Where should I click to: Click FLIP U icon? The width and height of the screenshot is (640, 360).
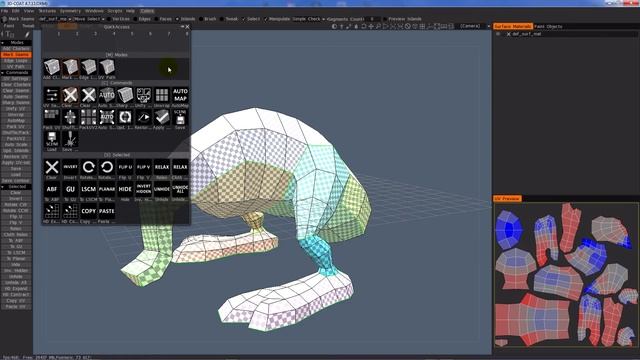coord(125,167)
